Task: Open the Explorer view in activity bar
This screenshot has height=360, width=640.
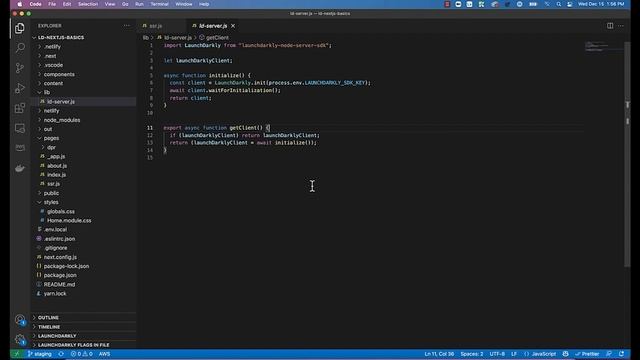Action: (20, 28)
